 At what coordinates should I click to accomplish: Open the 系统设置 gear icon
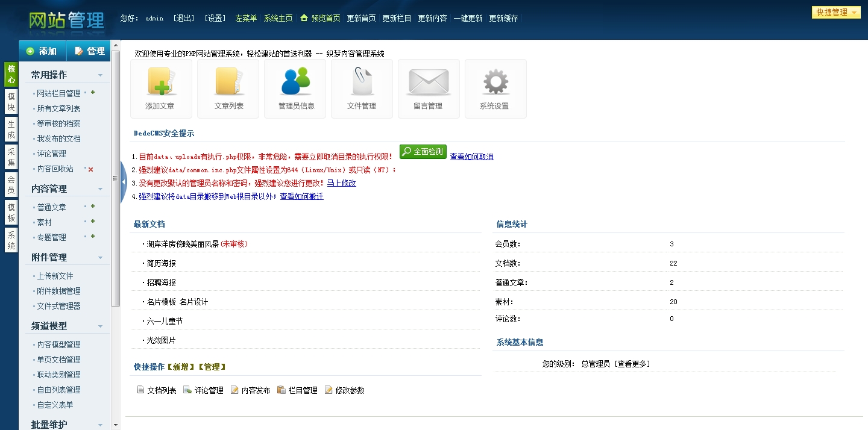click(495, 83)
